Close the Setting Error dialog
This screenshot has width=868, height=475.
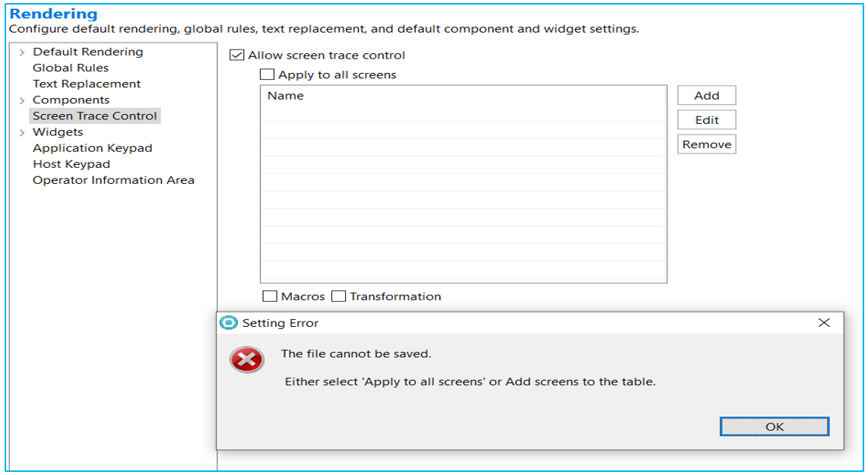[x=824, y=323]
